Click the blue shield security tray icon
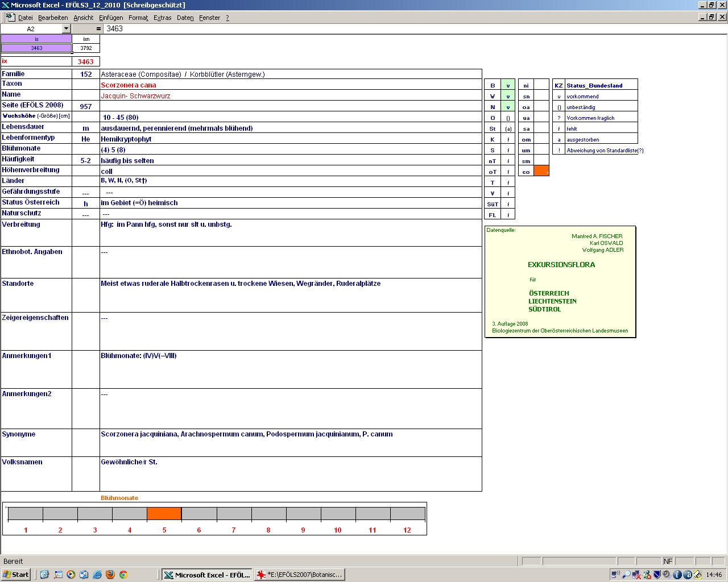 click(x=657, y=575)
